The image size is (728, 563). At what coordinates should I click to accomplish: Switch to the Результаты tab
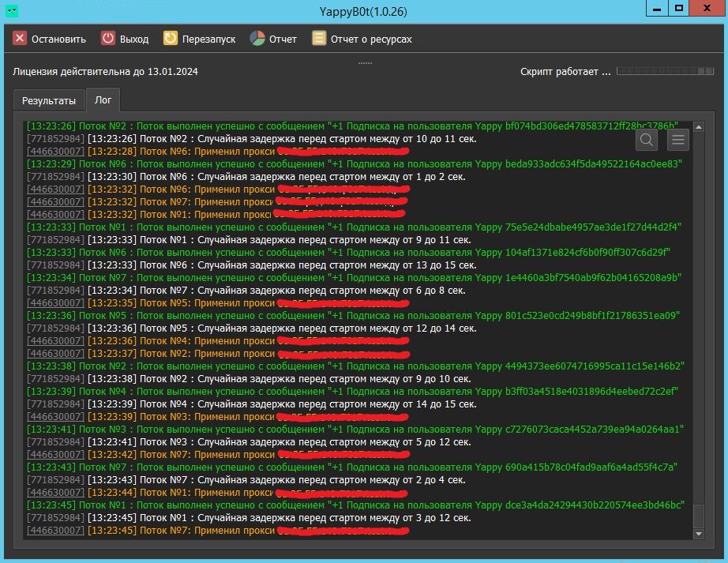click(x=49, y=101)
